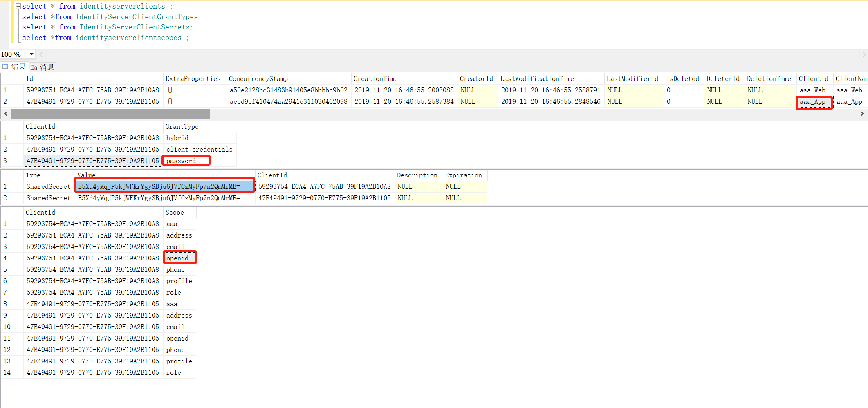This screenshot has height=408, width=868.
Task: Click the left scroll arrow of the results grid
Action: pyautogui.click(x=6, y=114)
